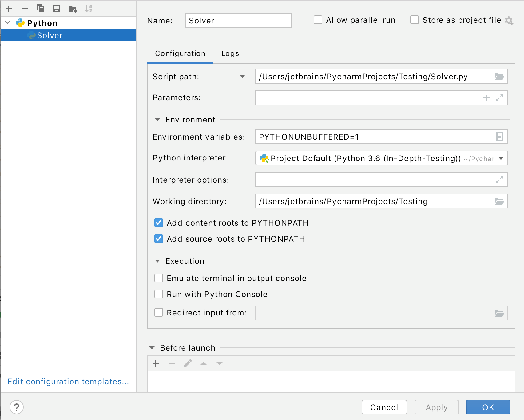Screen dimensions: 524x420
Task: Switch to the Logs tab
Action: (230, 53)
